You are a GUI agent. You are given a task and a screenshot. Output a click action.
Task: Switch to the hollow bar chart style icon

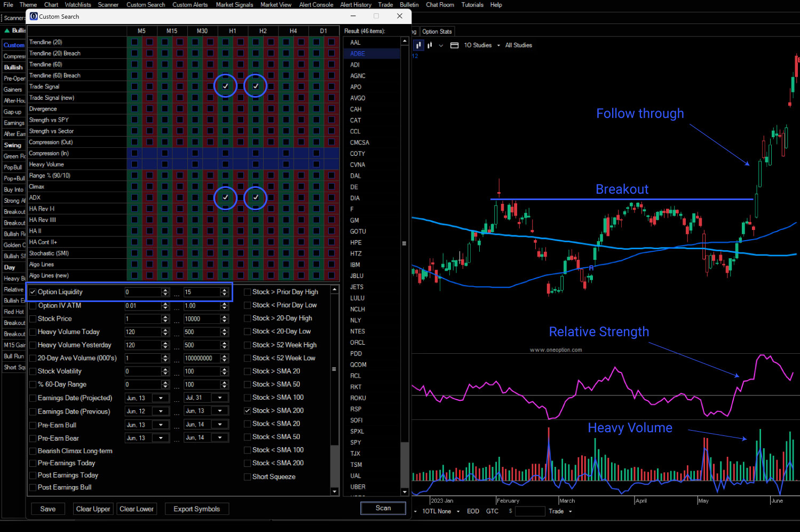pyautogui.click(x=430, y=45)
